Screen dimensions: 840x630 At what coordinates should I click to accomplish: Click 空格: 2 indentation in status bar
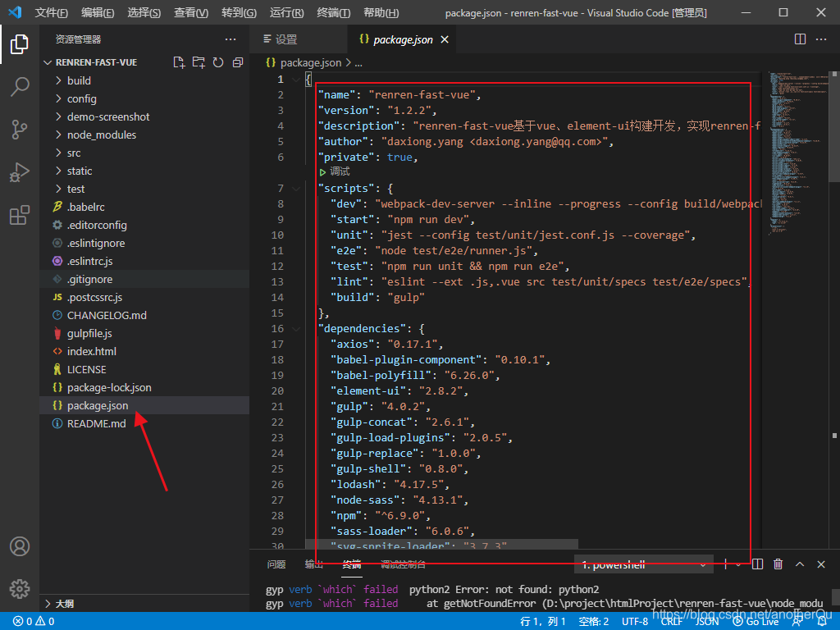(x=594, y=622)
